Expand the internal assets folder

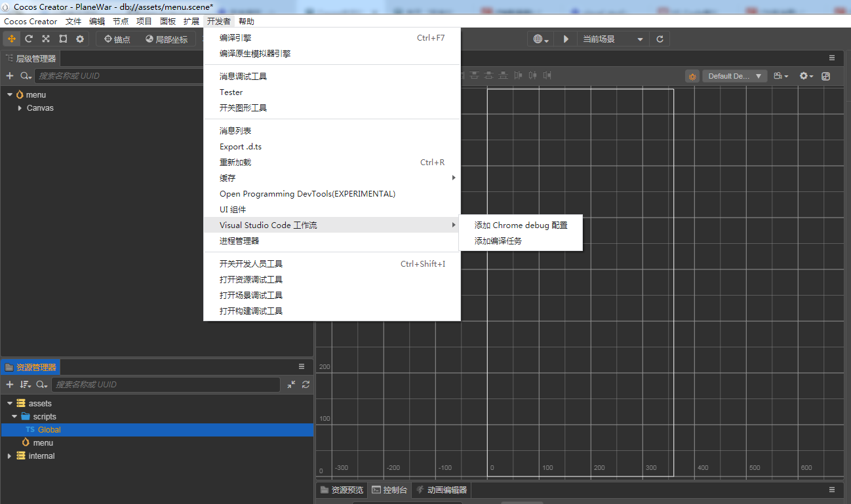[9, 456]
